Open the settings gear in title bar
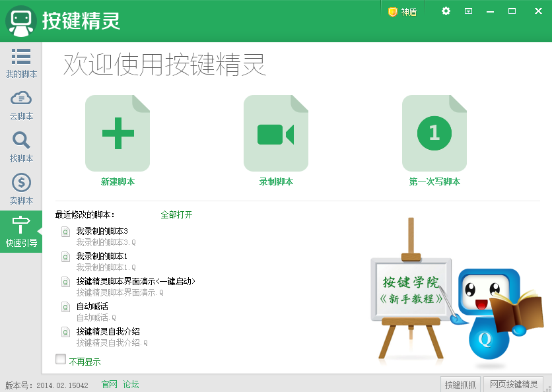The width and height of the screenshot is (552, 392). pyautogui.click(x=446, y=11)
